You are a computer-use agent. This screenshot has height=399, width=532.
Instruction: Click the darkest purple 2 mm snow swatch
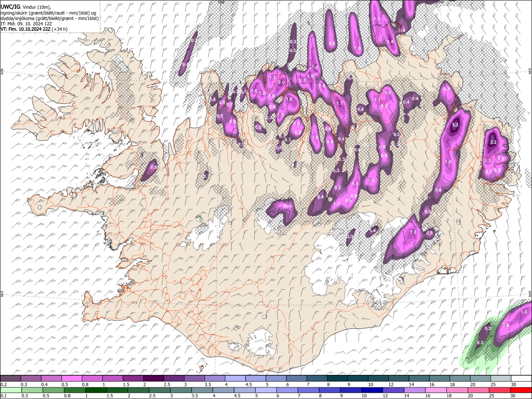point(153,379)
